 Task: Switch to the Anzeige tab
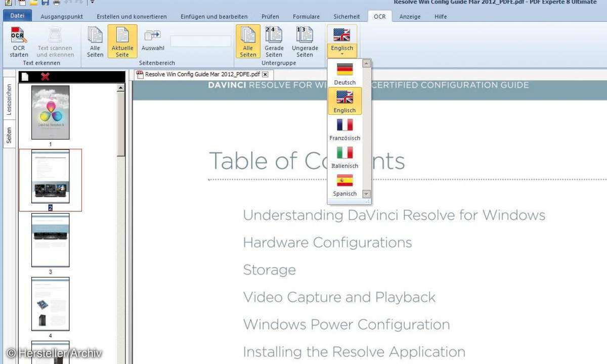[x=410, y=17]
